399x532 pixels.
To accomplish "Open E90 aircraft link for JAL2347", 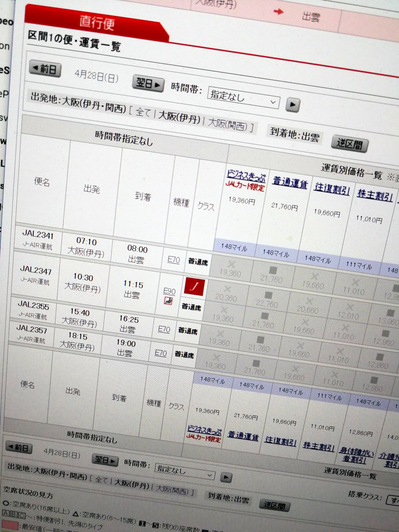I will (x=169, y=292).
